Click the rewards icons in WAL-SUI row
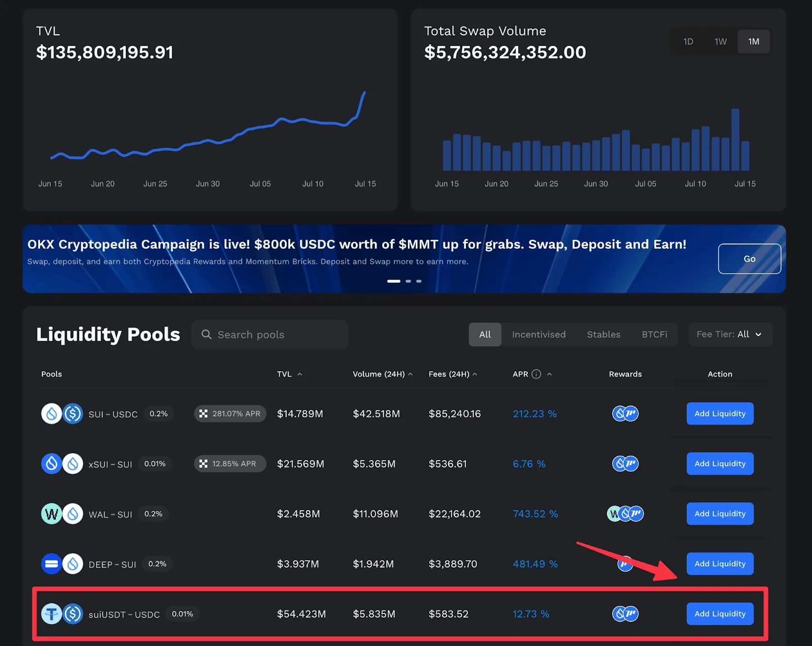 coord(625,514)
